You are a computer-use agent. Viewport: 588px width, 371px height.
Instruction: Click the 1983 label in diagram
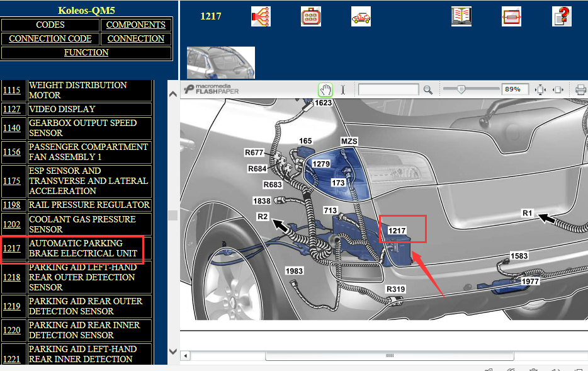294,271
